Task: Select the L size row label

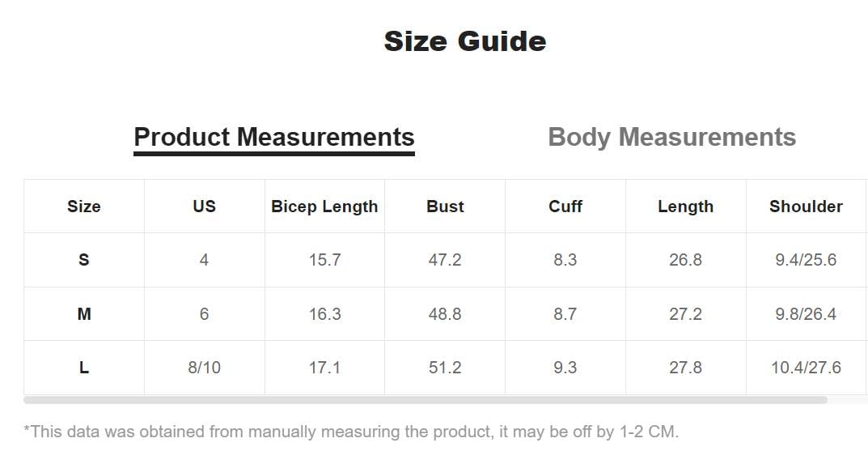Action: (x=84, y=368)
